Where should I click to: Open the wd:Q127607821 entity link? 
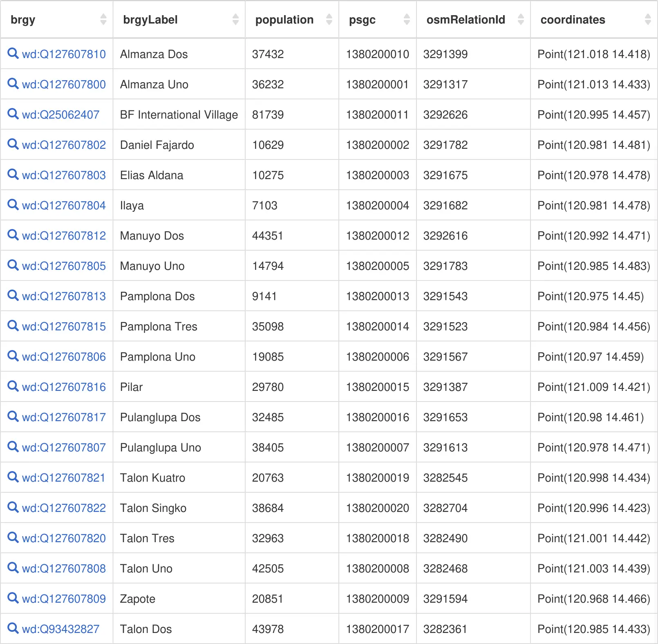coord(64,478)
